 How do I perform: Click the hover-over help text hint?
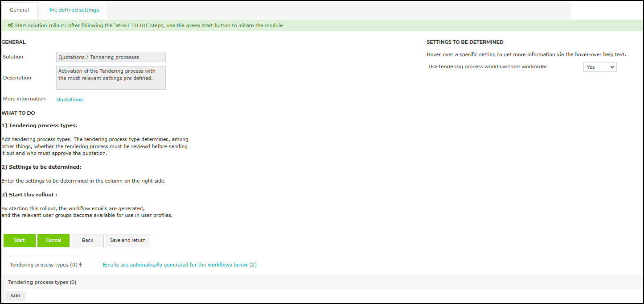click(526, 54)
